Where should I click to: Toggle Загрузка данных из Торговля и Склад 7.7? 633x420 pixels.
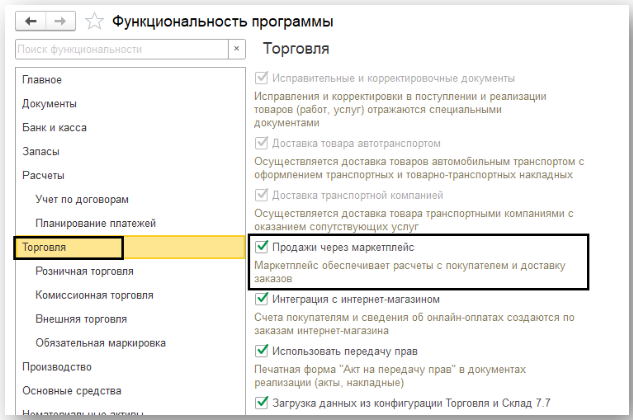[x=262, y=404]
